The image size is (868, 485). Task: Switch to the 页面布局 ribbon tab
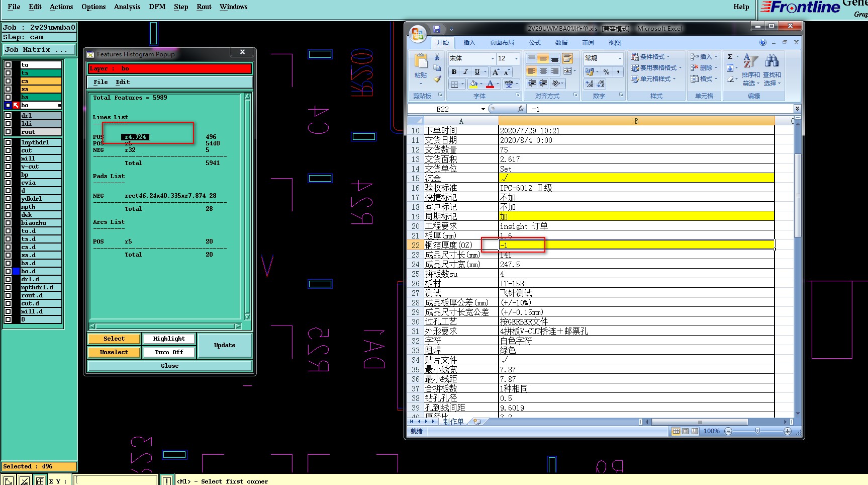point(502,43)
